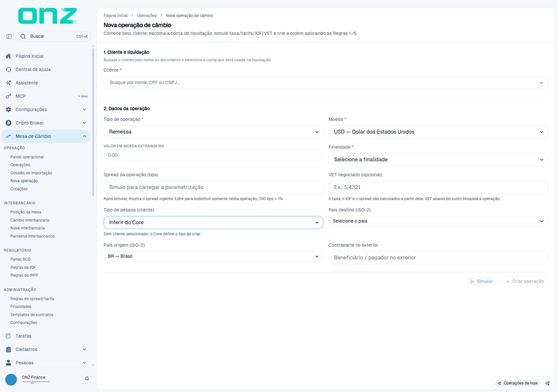Open Câmbio interbancário sidebar item
Image resolution: width=557 pixels, height=392 pixels.
click(x=30, y=220)
